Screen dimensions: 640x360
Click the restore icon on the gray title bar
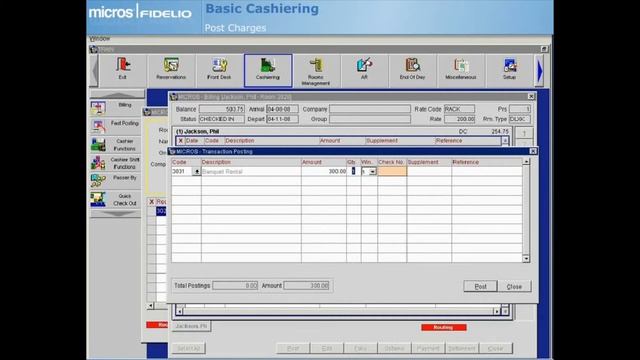pyautogui.click(x=544, y=49)
